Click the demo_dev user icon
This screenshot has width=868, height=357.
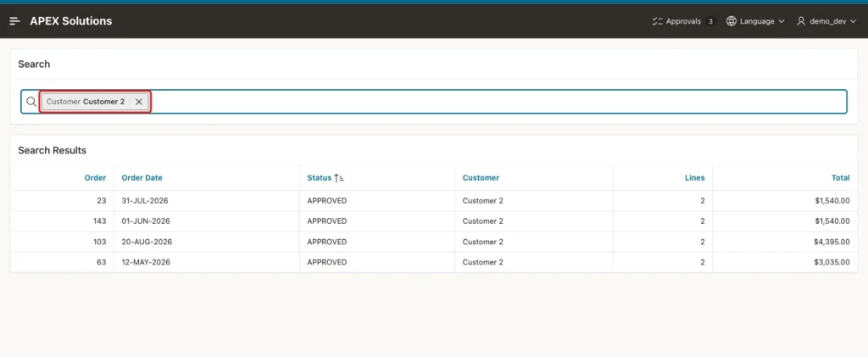801,21
